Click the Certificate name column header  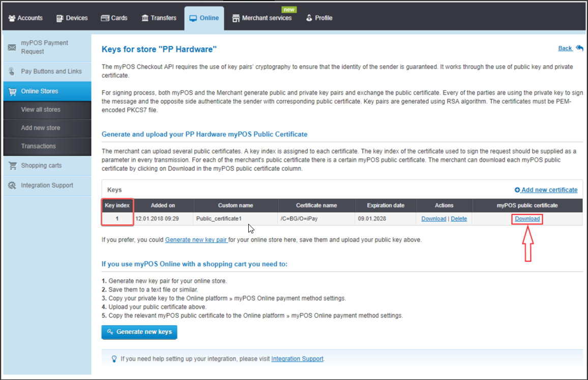(x=316, y=206)
